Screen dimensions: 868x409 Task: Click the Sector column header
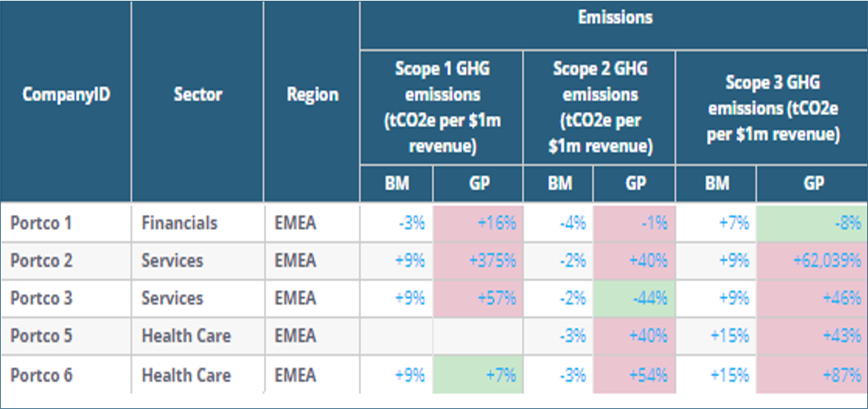click(198, 95)
